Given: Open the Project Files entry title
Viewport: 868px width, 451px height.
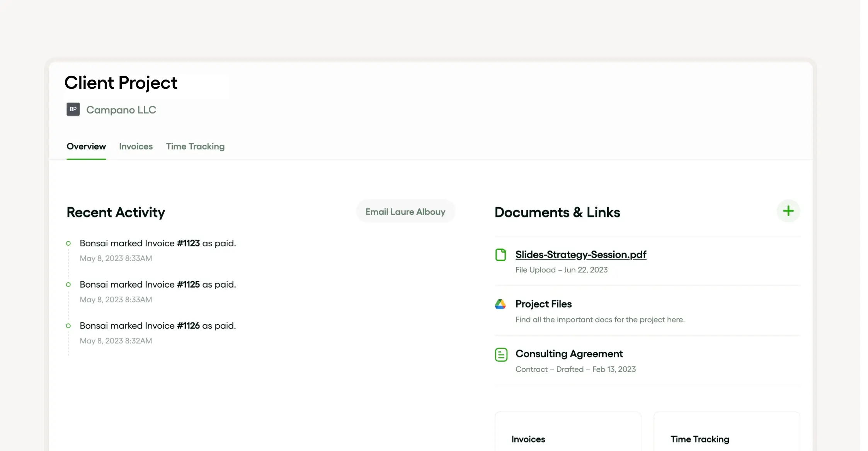Looking at the screenshot, I should point(543,304).
